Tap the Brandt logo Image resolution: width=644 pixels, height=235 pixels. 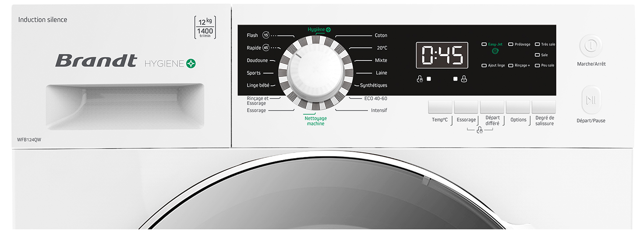coord(96,61)
